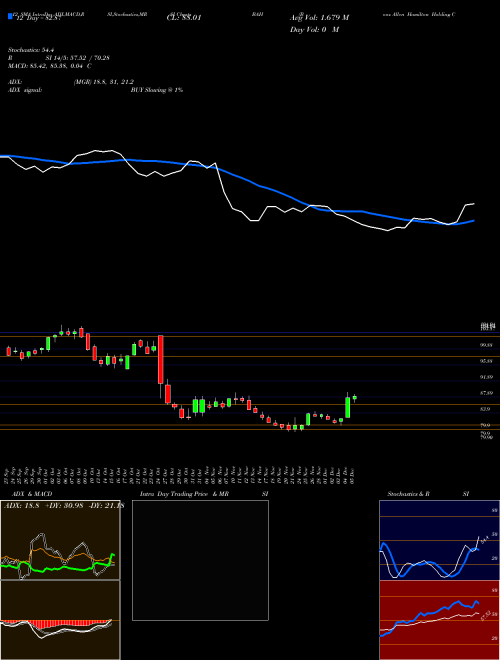
Task: Click the Avg Vol: 1.679 M label
Action: 319,18
